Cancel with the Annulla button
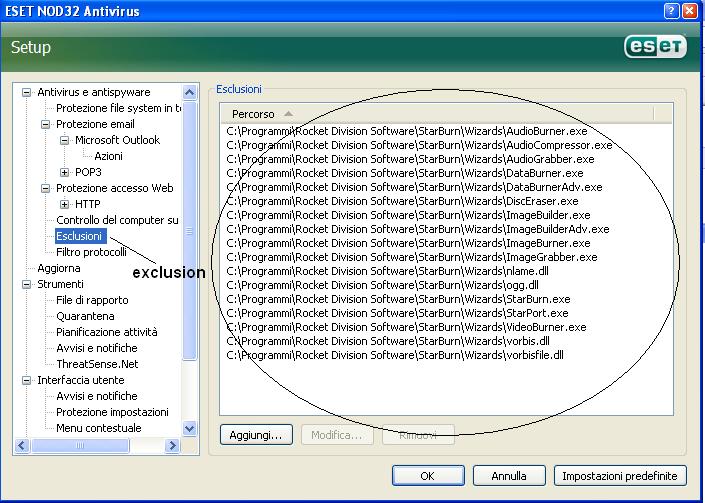The height and width of the screenshot is (503, 705). point(509,476)
